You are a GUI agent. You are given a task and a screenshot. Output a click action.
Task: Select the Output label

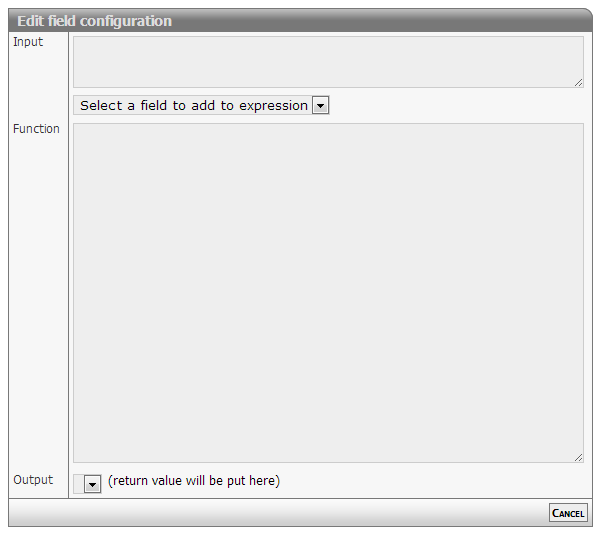pyautogui.click(x=33, y=480)
